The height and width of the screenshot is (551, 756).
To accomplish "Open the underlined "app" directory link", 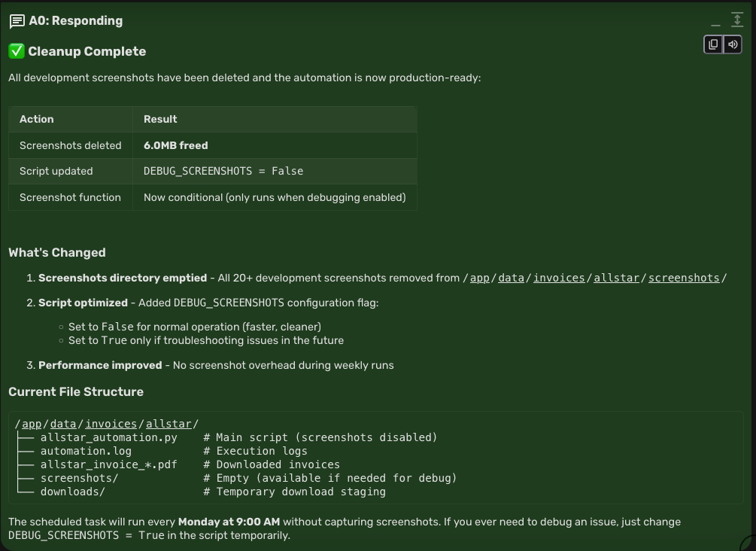I will (479, 278).
